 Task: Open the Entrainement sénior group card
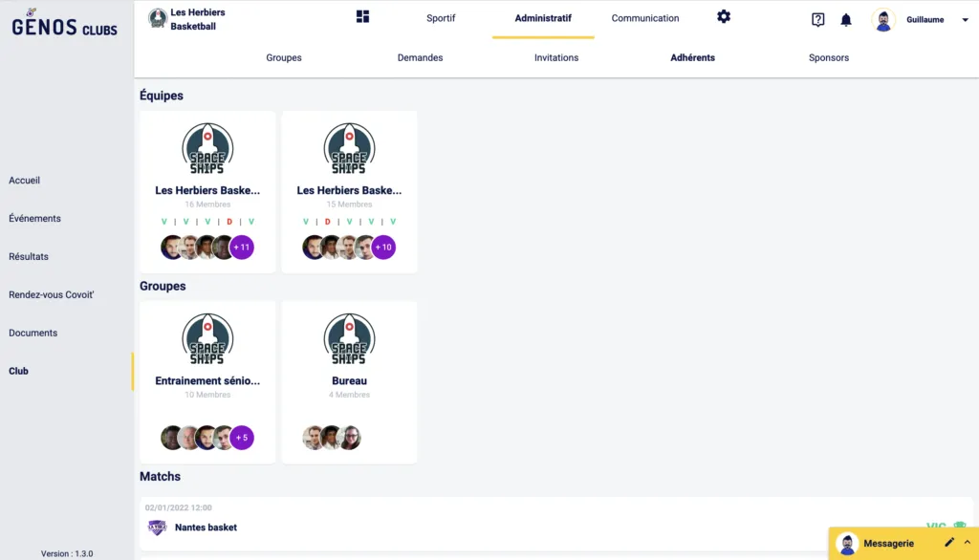(x=207, y=381)
